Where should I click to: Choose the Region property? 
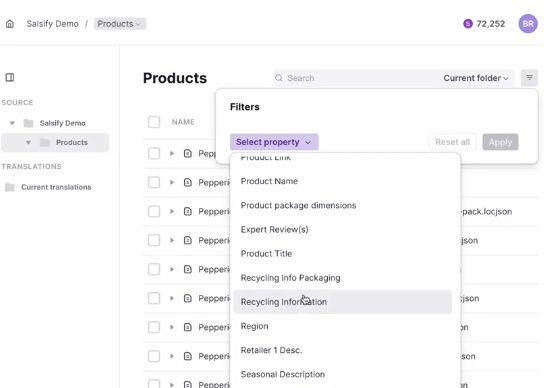(342, 326)
